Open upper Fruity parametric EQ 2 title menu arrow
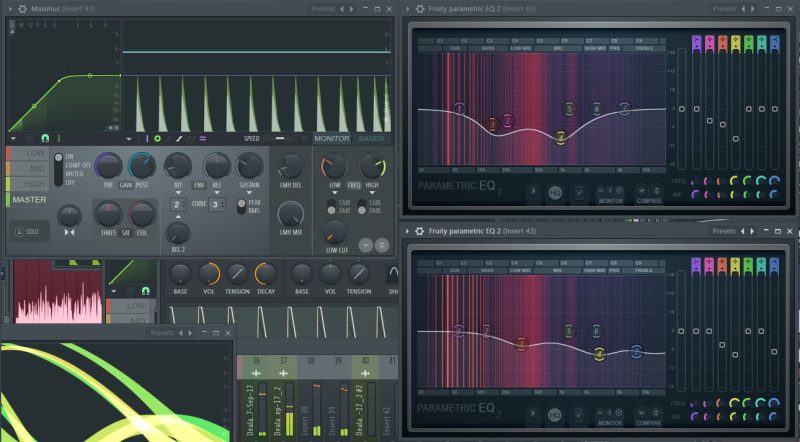Image resolution: width=800 pixels, height=442 pixels. [x=407, y=9]
